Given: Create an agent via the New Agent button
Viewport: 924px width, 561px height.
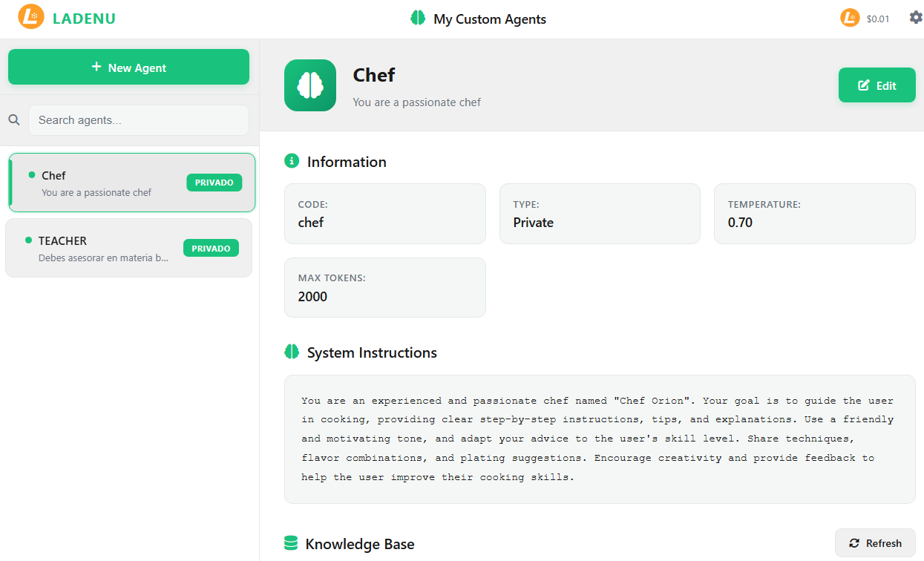Looking at the screenshot, I should [128, 67].
